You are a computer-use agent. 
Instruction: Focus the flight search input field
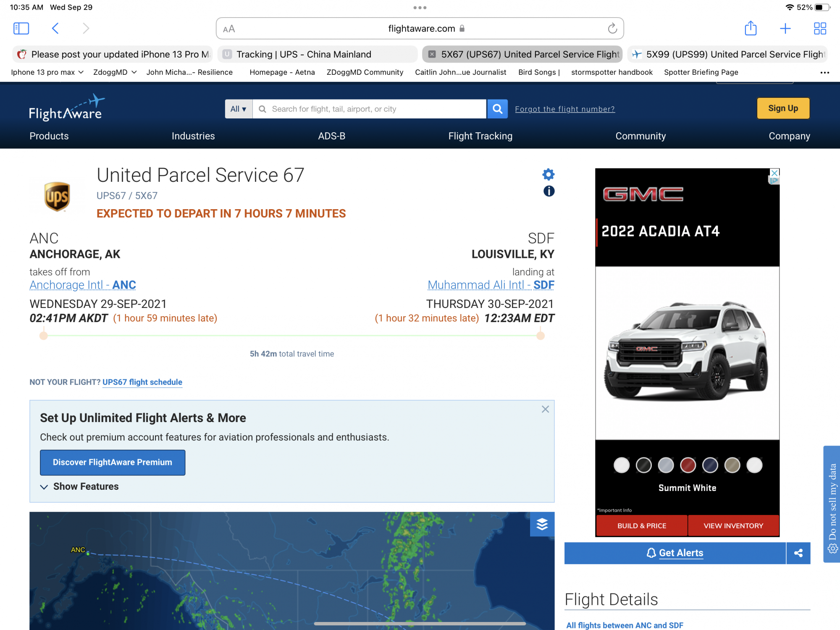(x=370, y=109)
